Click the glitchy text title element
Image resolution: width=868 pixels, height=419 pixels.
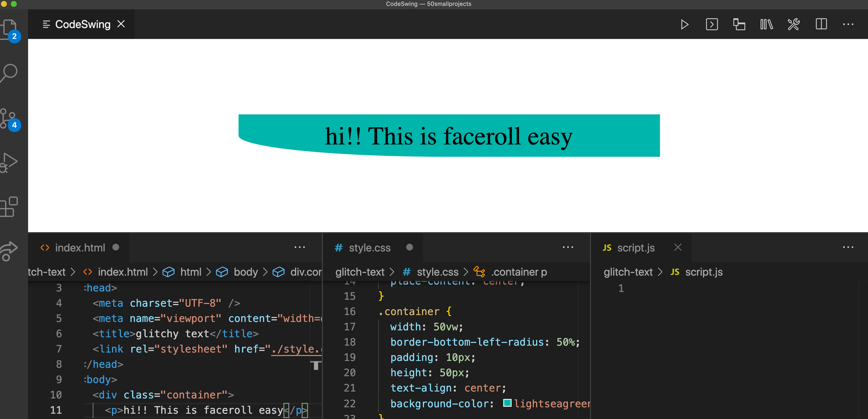pos(175,334)
